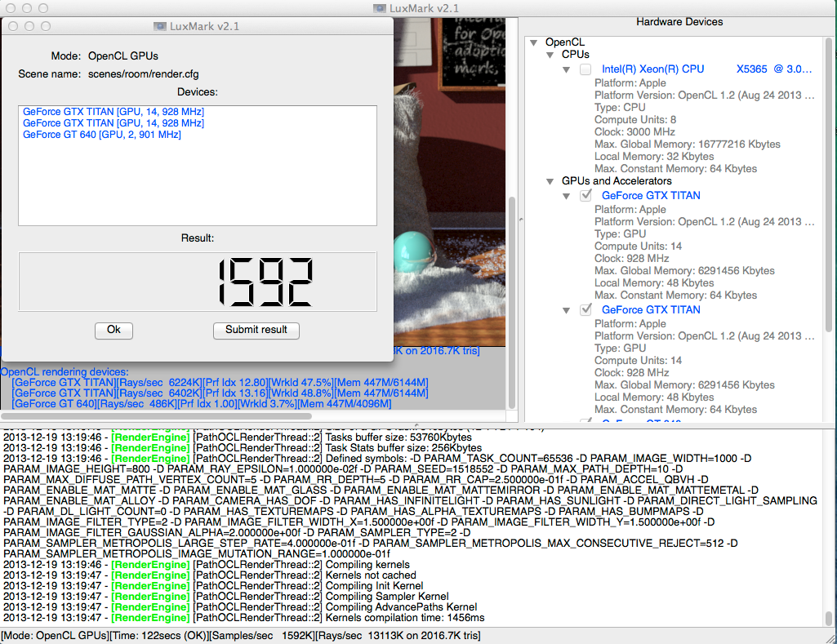Close the LuxMark result dialog

(x=13, y=26)
